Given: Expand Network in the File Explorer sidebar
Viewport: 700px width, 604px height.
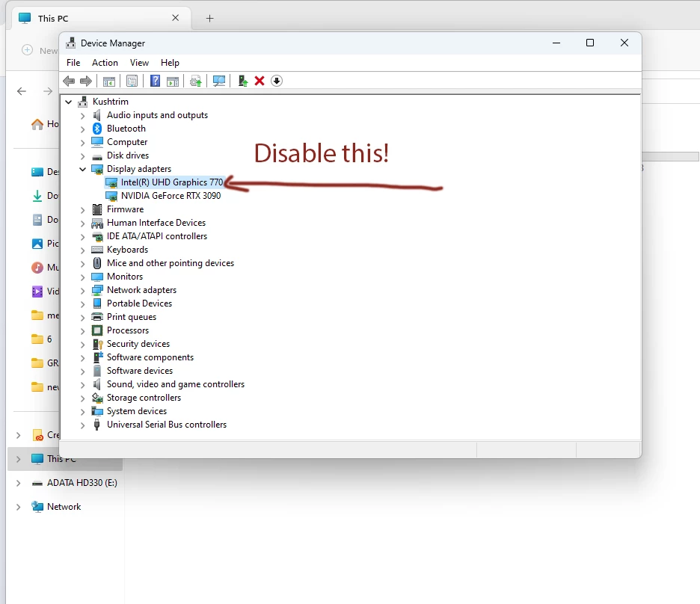Looking at the screenshot, I should pyautogui.click(x=18, y=508).
